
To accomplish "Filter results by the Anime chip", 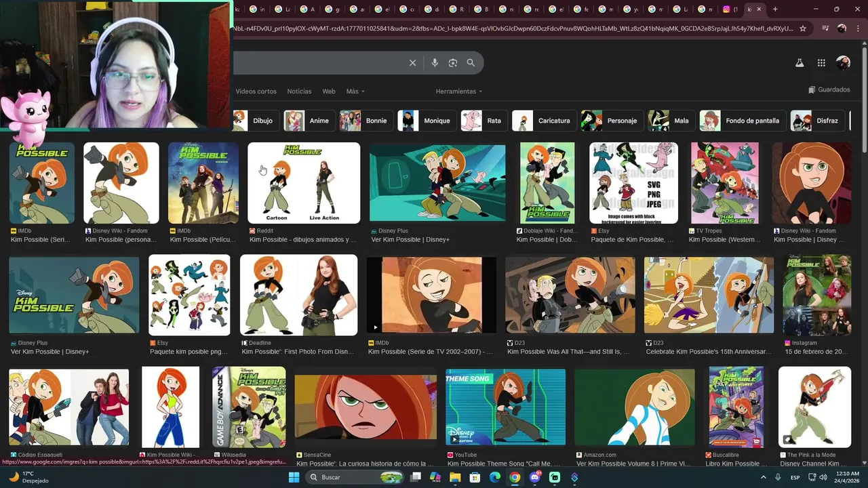I will (309, 121).
